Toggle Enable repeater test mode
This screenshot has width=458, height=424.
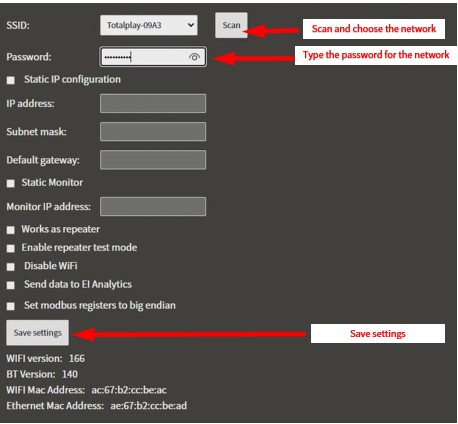click(11, 248)
